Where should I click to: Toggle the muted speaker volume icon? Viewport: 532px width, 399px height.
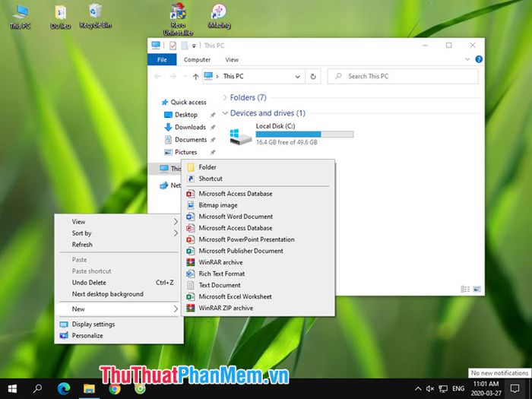430,388
